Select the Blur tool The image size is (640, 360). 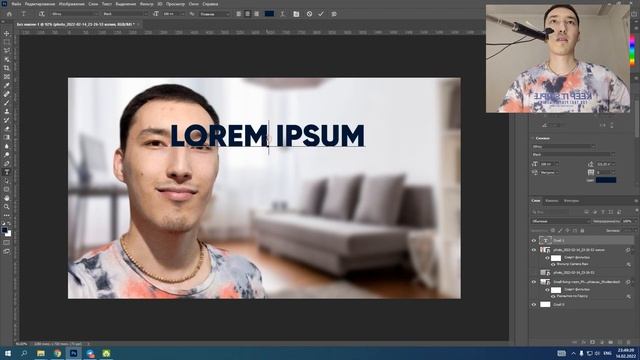click(7, 146)
